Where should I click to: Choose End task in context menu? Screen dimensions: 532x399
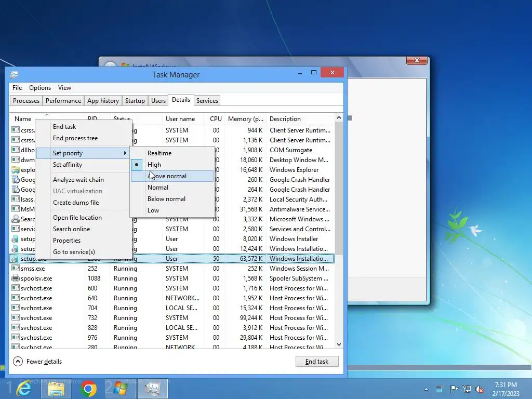point(83,127)
